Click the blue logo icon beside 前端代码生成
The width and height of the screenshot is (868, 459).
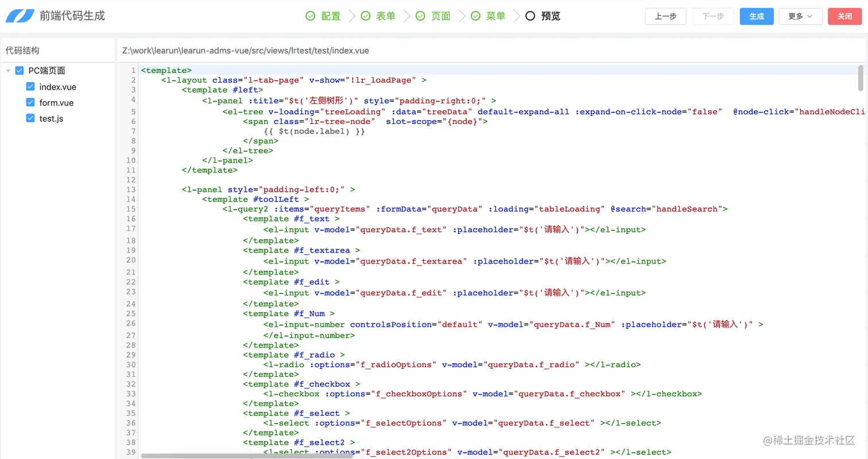20,16
